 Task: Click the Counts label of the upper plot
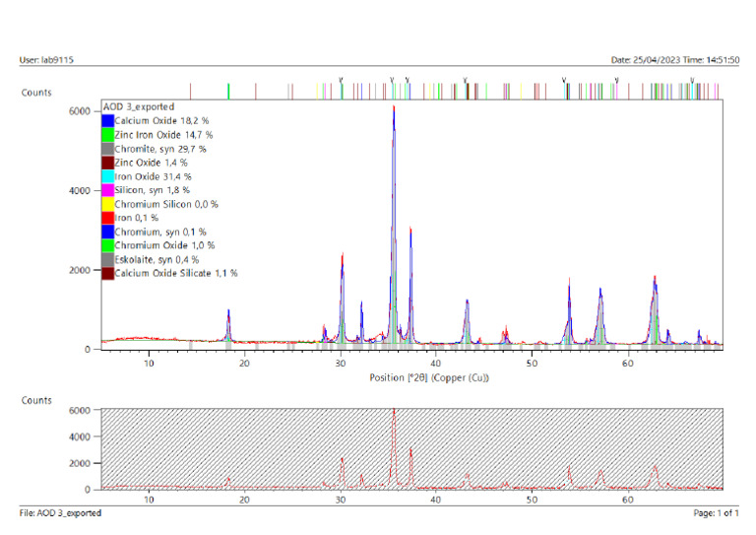point(37,93)
